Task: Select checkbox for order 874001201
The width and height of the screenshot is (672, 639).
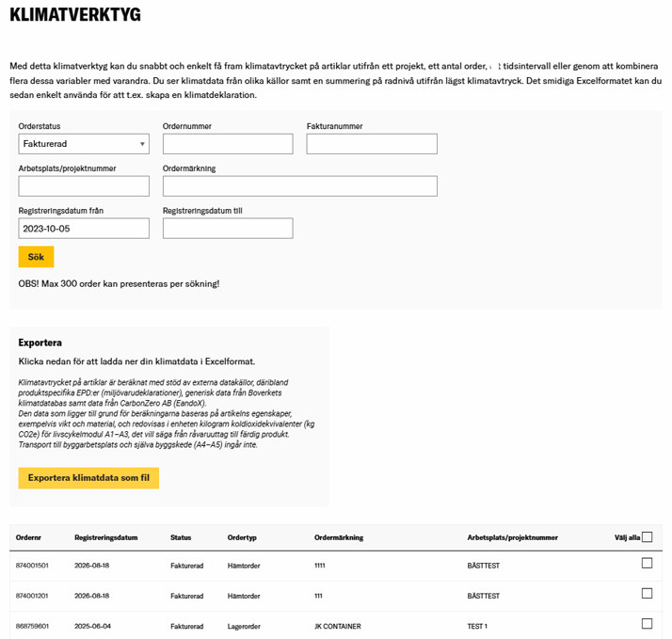Action: [x=648, y=594]
